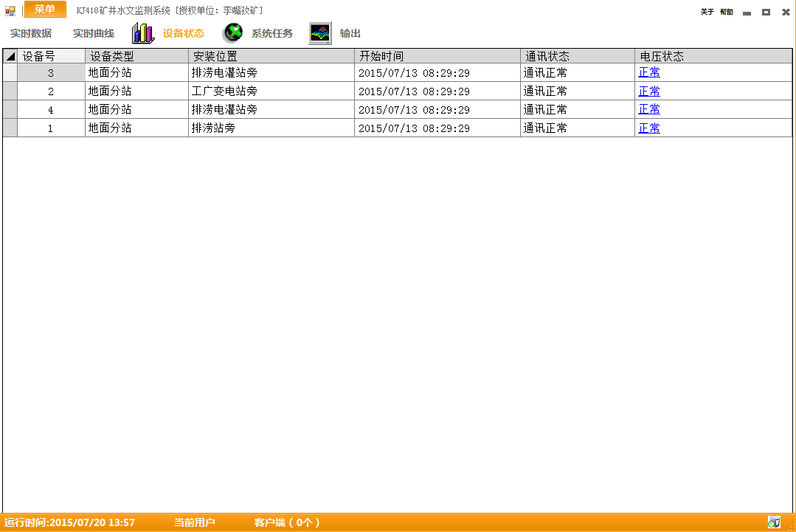Switch to the 实时数据 tab
Screen dimensions: 796x532
coord(31,34)
